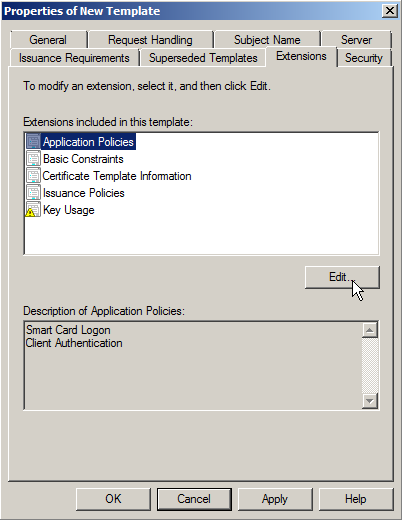
Task: Click the Certificate Template Information icon
Action: pyautogui.click(x=33, y=176)
